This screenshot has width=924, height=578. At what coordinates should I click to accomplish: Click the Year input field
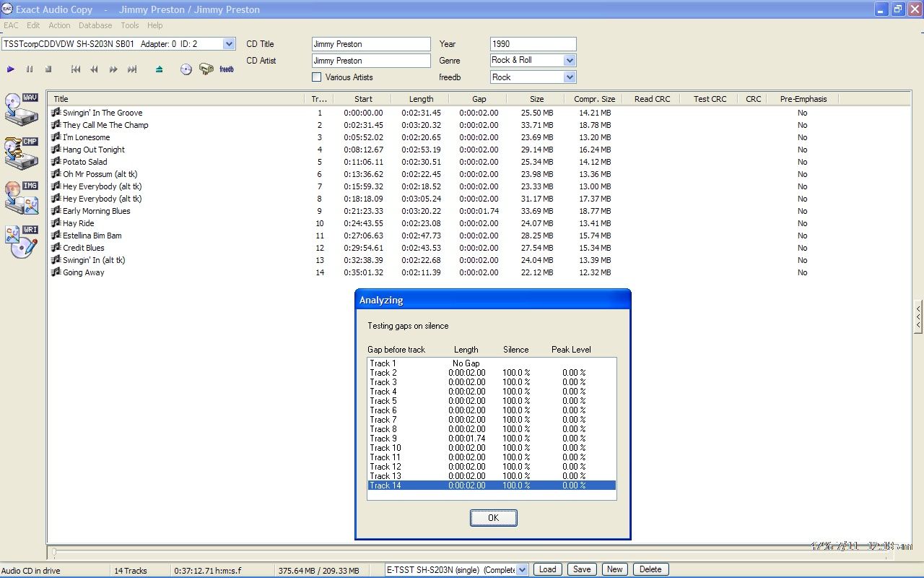pyautogui.click(x=533, y=44)
